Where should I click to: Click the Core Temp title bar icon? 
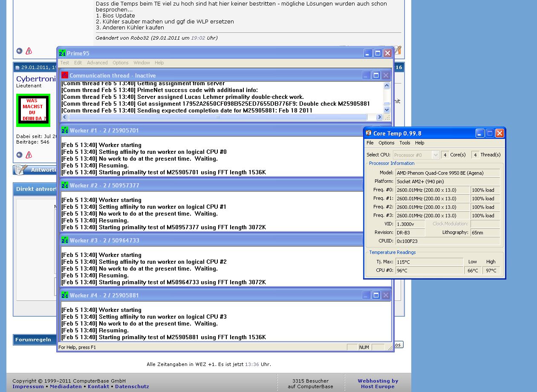tap(369, 133)
